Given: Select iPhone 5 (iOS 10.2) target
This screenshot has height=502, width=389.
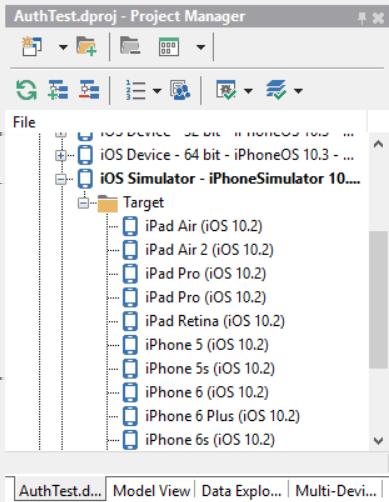Looking at the screenshot, I should click(x=207, y=345).
